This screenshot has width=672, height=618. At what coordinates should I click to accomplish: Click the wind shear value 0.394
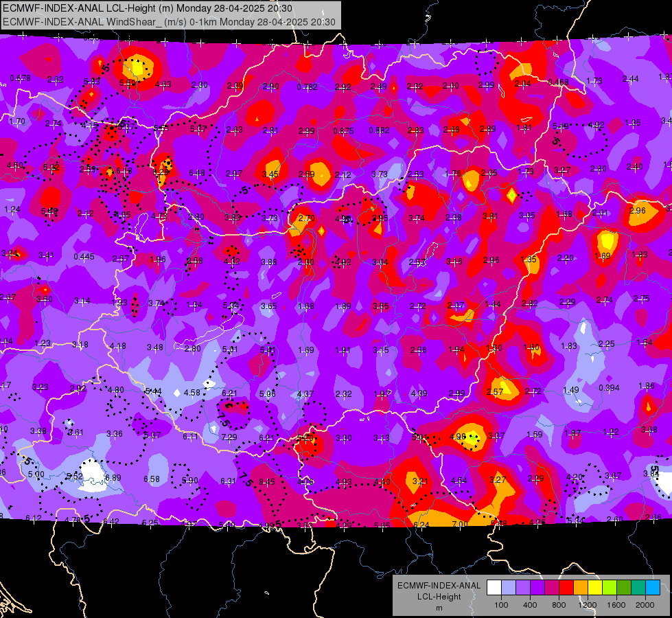609,388
